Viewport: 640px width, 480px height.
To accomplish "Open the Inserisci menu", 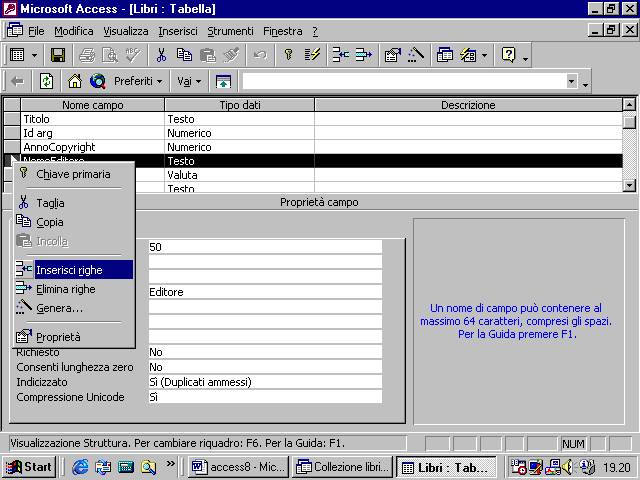I will point(178,31).
